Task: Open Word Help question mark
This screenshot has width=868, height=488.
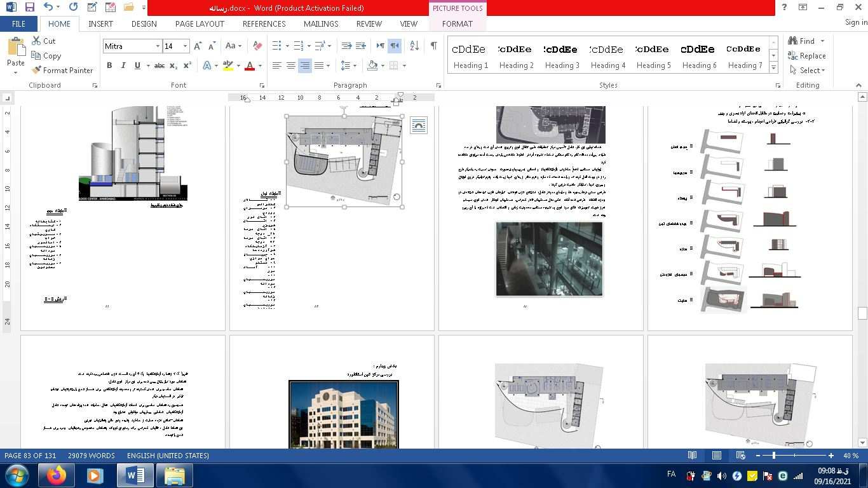Action: click(784, 8)
